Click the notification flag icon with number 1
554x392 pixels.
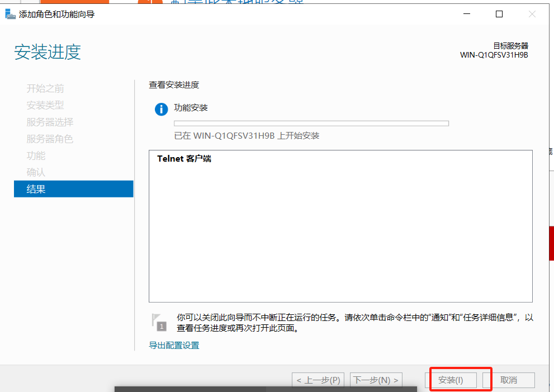159,322
